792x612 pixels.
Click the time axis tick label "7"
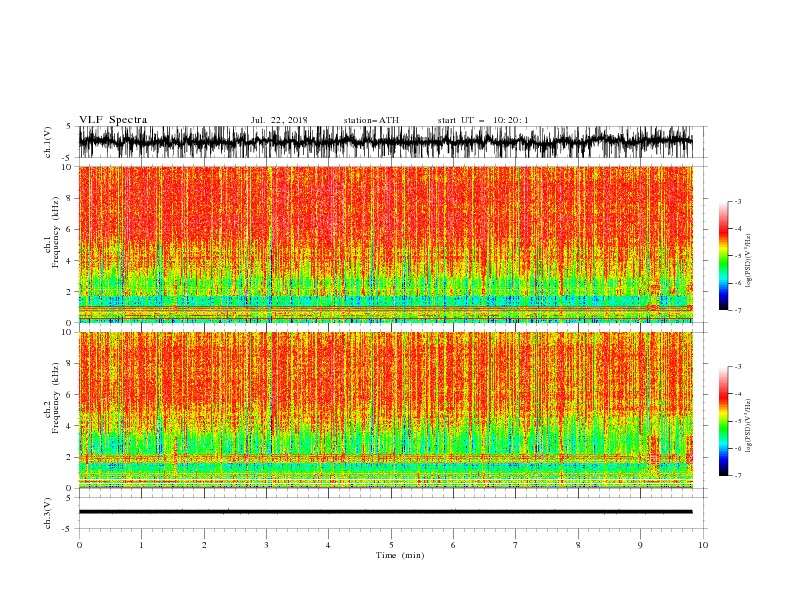click(x=516, y=545)
